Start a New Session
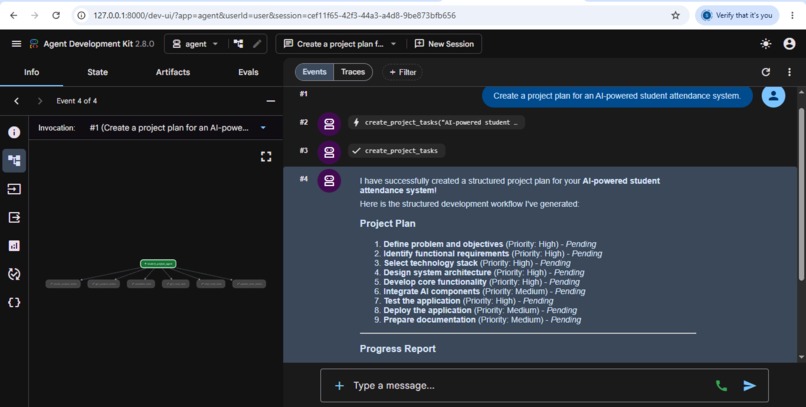 [x=444, y=44]
